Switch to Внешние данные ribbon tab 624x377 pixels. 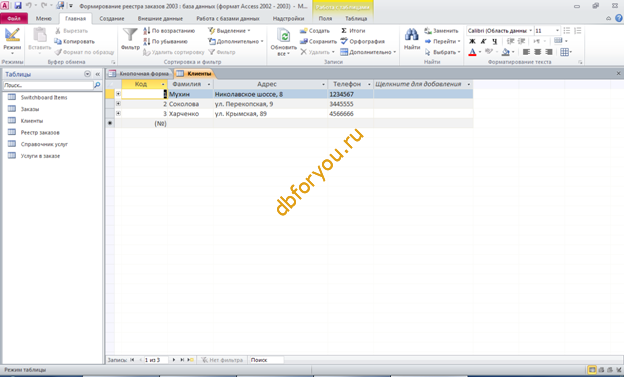(160, 18)
